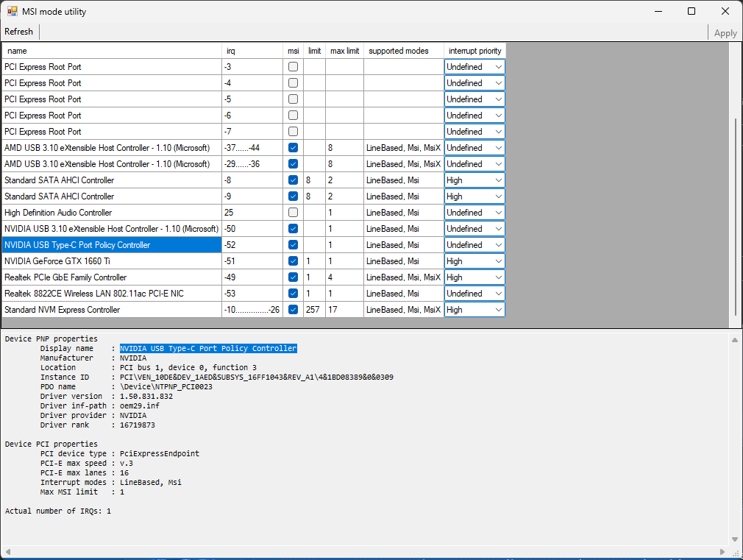Click the highlighted display name in properties pane
This screenshot has width=743, height=560.
pyautogui.click(x=208, y=349)
